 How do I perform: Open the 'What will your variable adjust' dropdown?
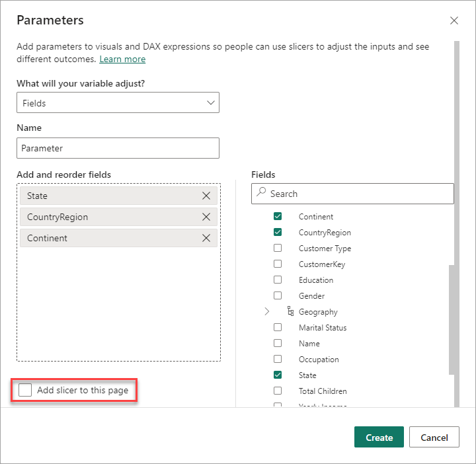pyautogui.click(x=118, y=102)
